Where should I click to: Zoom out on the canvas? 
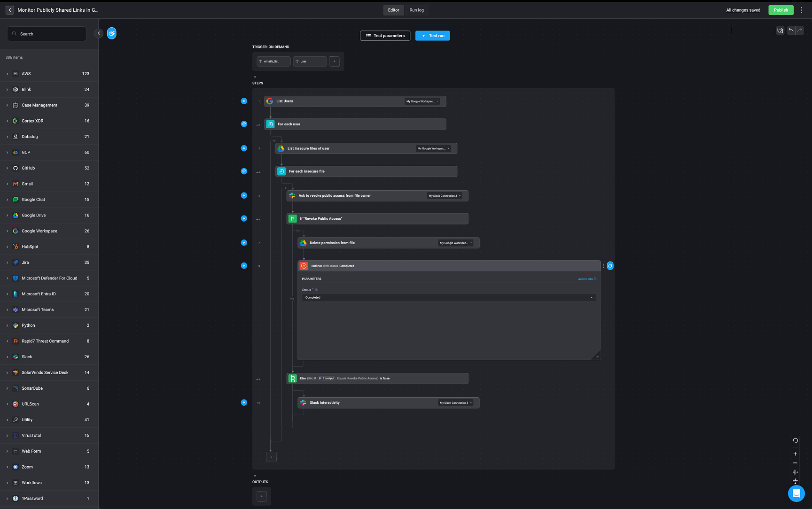[x=795, y=463]
